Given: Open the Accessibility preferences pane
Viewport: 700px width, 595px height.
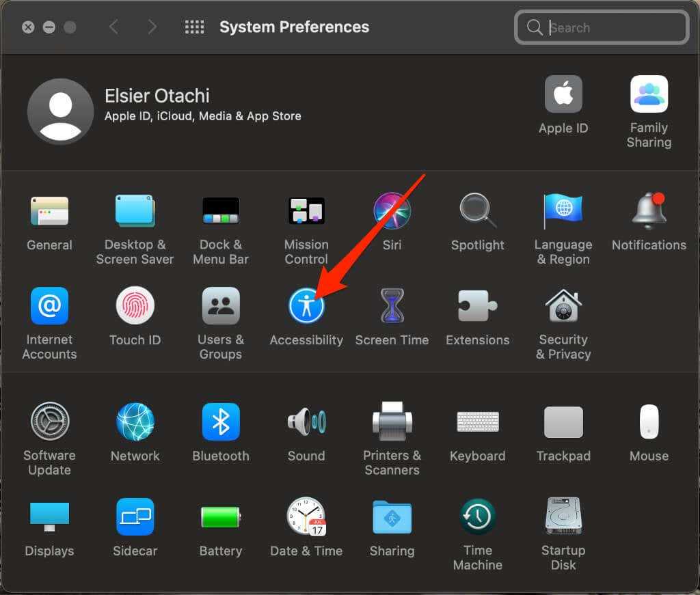Looking at the screenshot, I should 306,306.
